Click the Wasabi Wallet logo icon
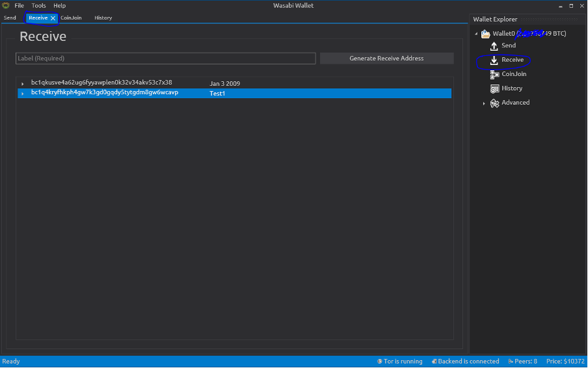The width and height of the screenshot is (588, 368). tap(6, 6)
